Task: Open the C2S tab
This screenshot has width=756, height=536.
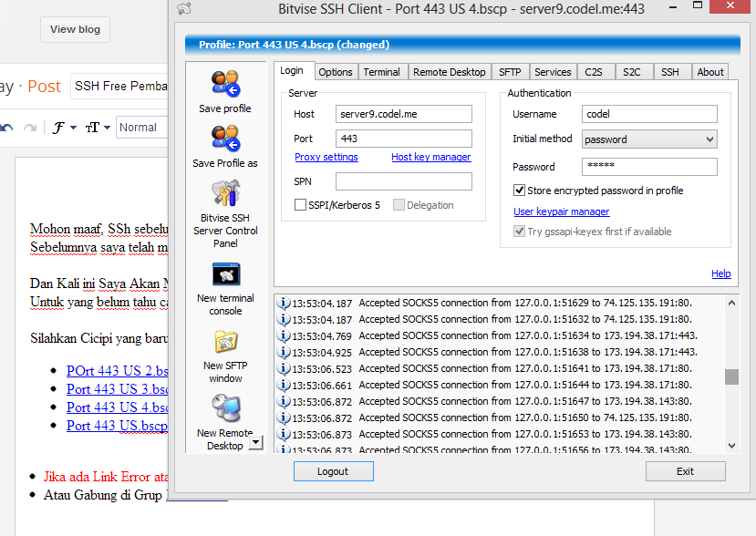Action: (594, 72)
